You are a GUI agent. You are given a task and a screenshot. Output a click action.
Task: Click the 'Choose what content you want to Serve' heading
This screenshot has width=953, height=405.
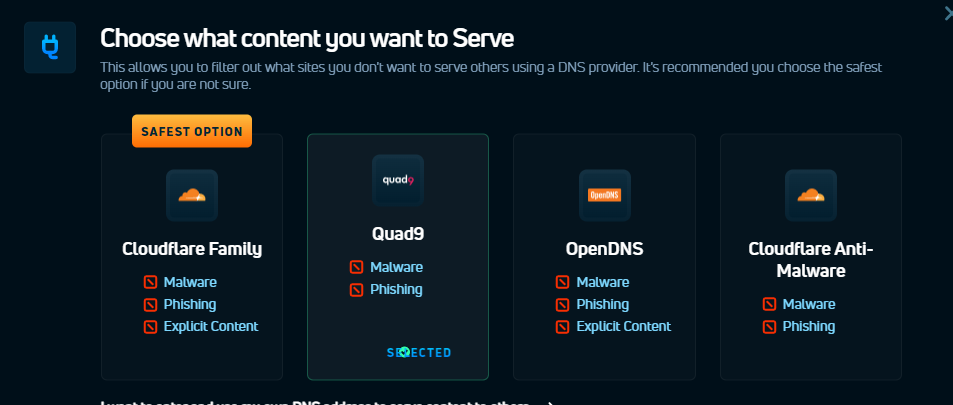(x=307, y=38)
